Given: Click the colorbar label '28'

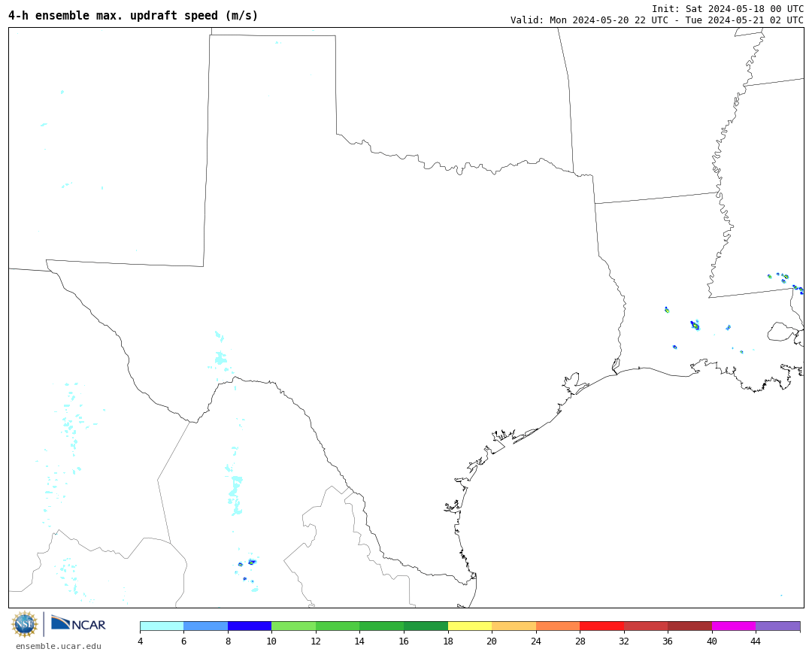Looking at the screenshot, I should (x=580, y=641).
